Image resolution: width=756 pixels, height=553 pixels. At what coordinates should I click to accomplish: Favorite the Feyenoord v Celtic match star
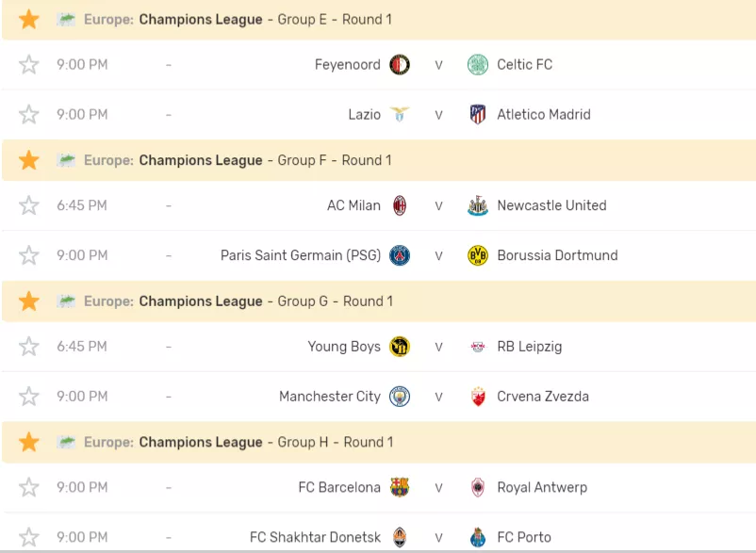(29, 65)
